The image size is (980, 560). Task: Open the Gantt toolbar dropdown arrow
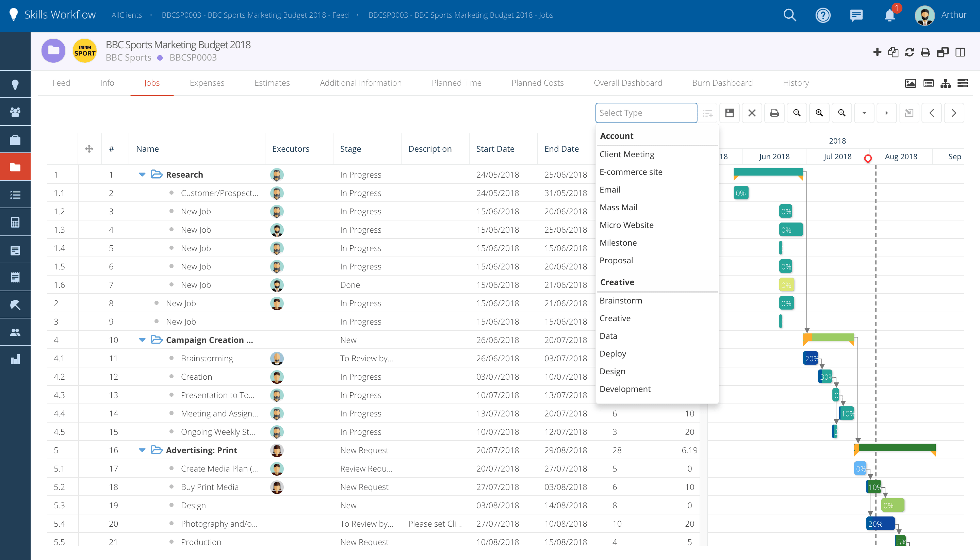click(x=864, y=113)
